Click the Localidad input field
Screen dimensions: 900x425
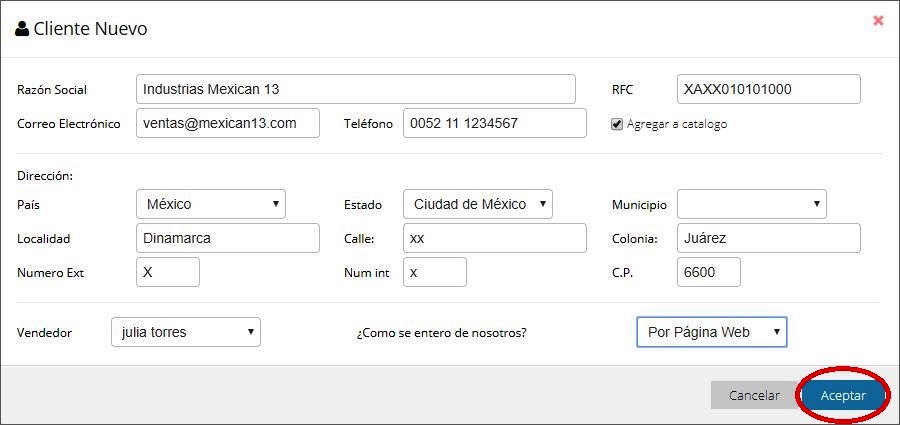(228, 238)
